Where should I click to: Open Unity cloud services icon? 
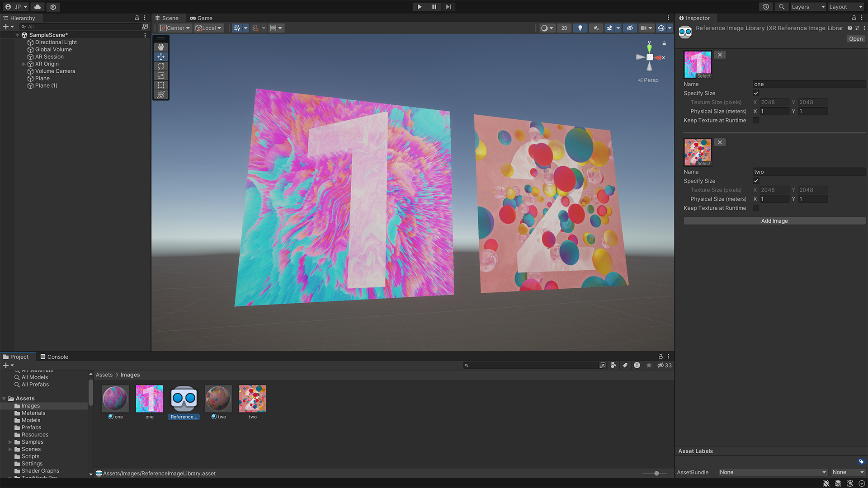click(x=38, y=7)
